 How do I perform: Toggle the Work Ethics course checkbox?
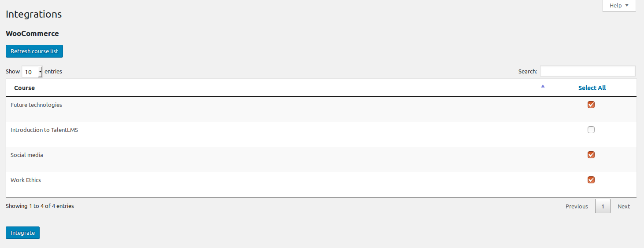pos(591,180)
